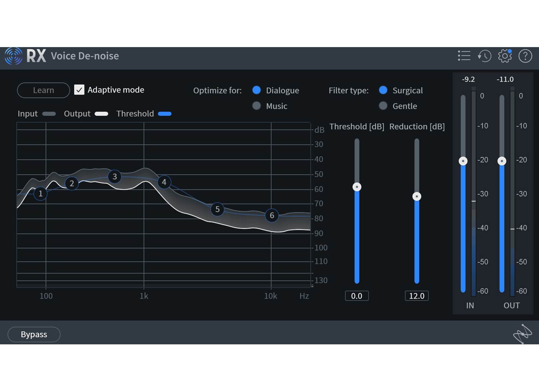539x392 pixels.
Task: Click threshold curve node 2
Action: tap(72, 183)
